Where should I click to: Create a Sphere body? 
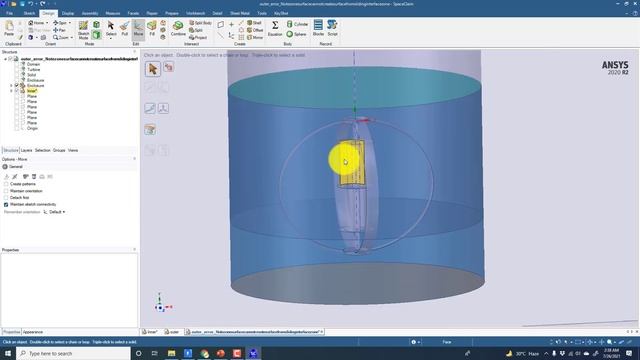tap(296, 34)
